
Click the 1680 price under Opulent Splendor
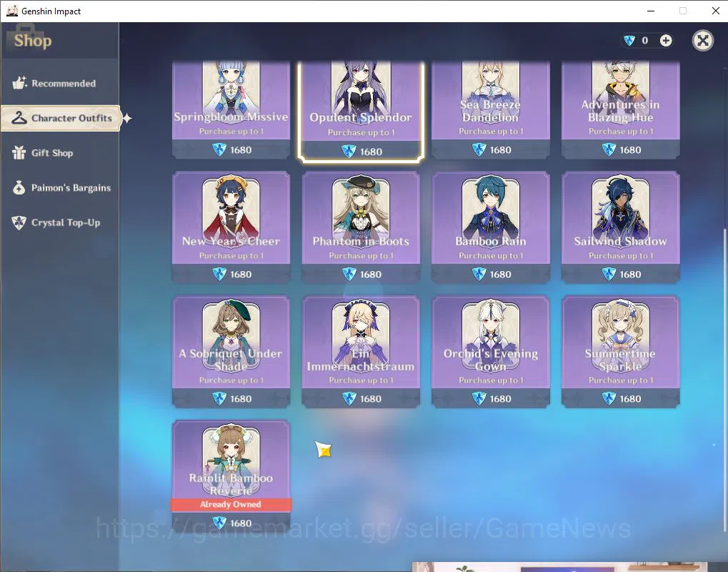[371, 152]
